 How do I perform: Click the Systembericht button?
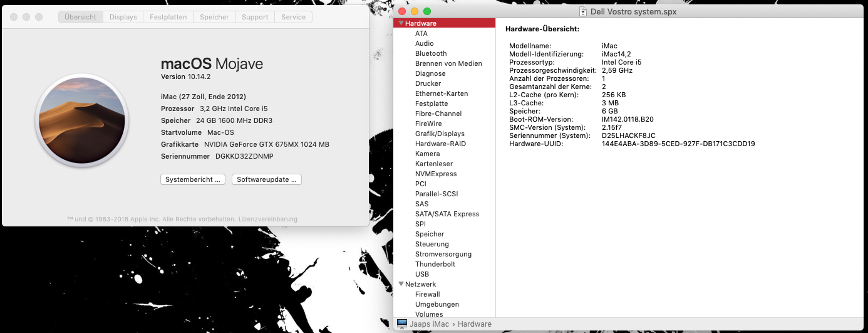pyautogui.click(x=193, y=179)
